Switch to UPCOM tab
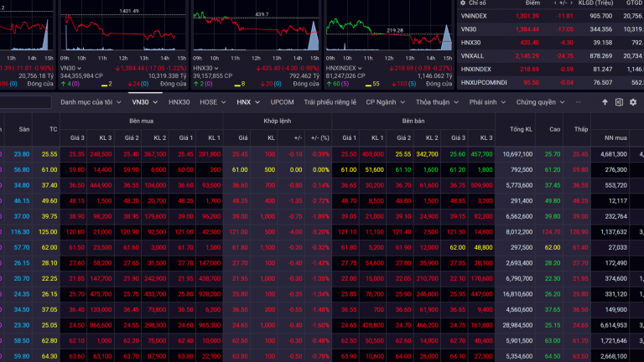This screenshot has height=362, width=644. 282,102
